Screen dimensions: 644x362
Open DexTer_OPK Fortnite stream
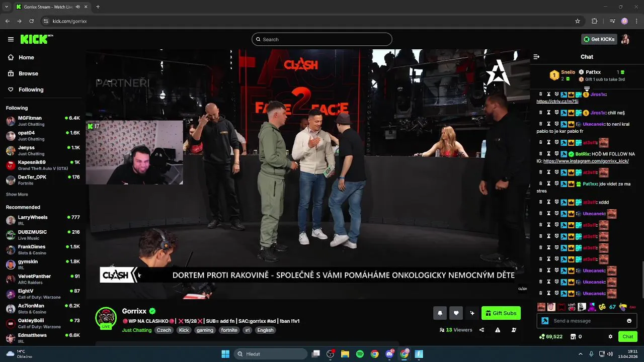point(43,180)
